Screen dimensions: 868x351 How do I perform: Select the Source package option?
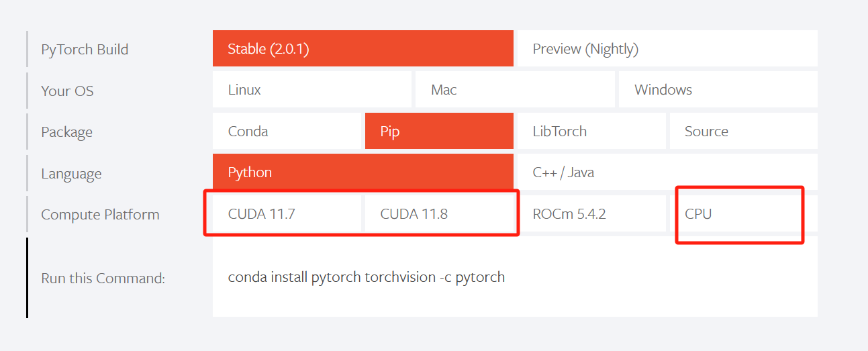[x=743, y=132]
